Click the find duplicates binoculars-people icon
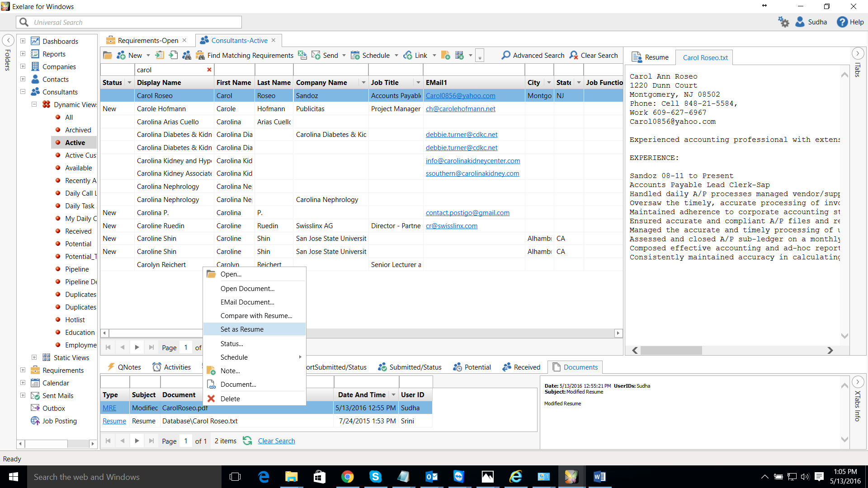 tap(186, 55)
